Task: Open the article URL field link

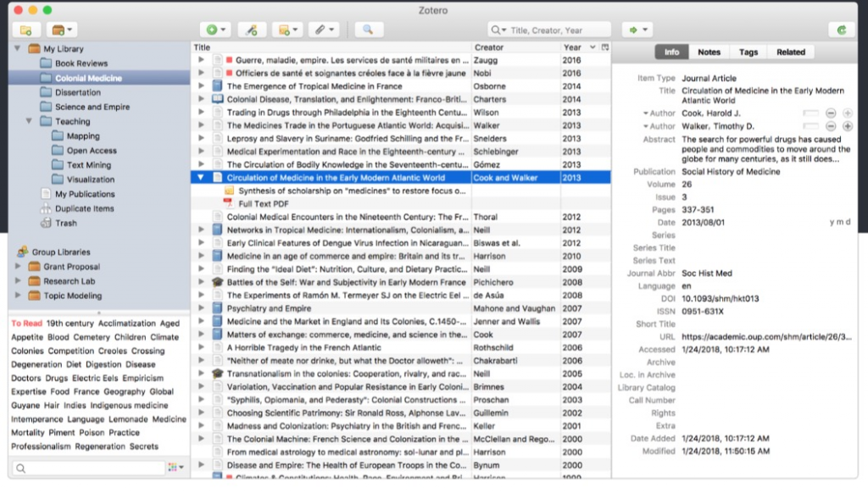Action: [766, 336]
